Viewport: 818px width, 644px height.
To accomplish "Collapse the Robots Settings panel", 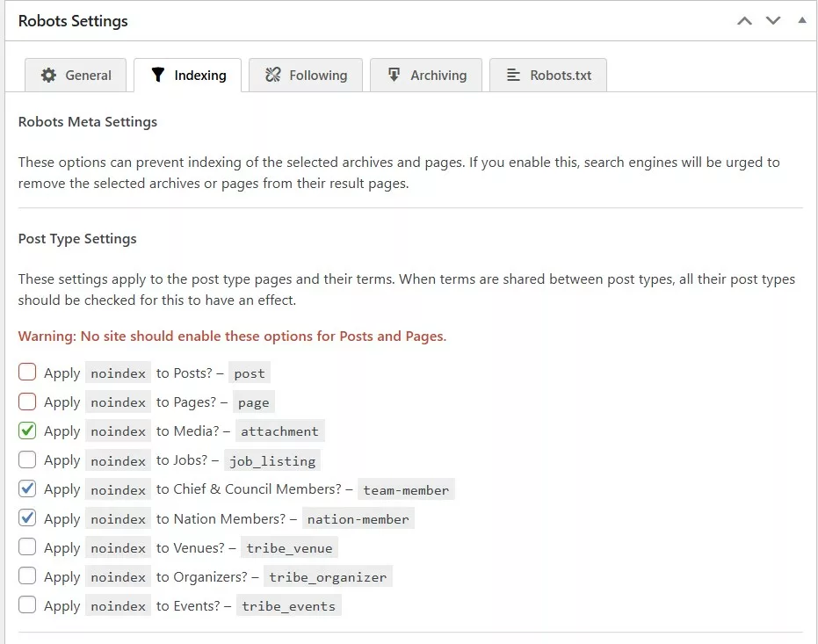I will click(801, 20).
